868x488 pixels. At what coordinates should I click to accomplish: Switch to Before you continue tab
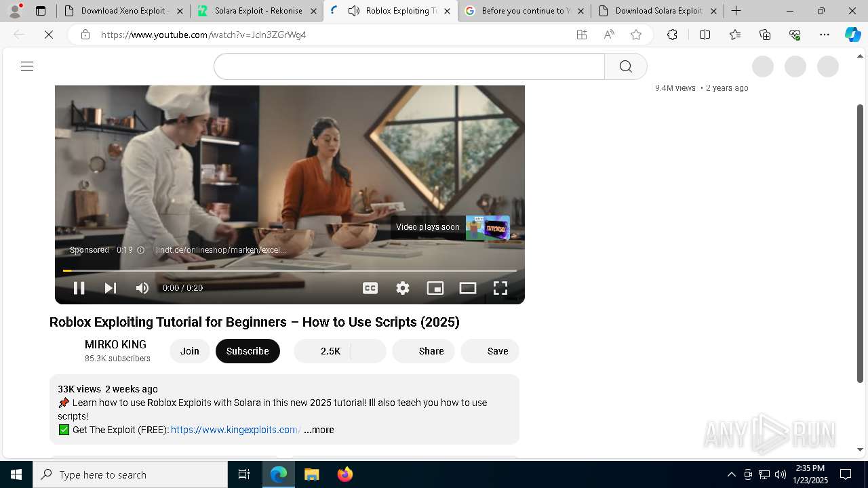point(523,11)
